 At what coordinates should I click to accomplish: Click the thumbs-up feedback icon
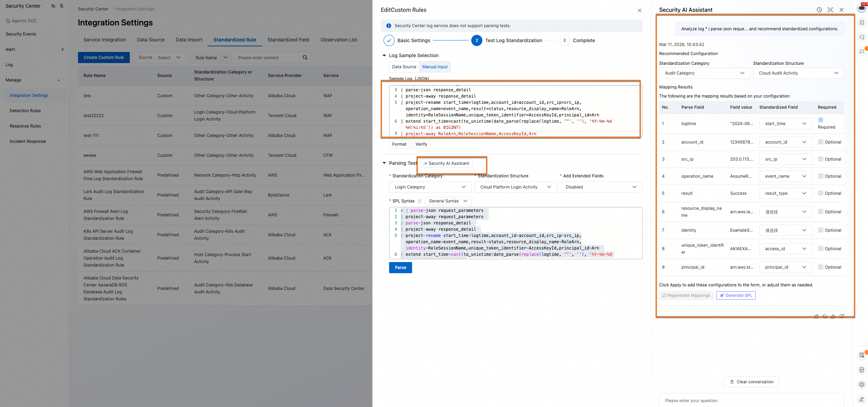tap(833, 316)
